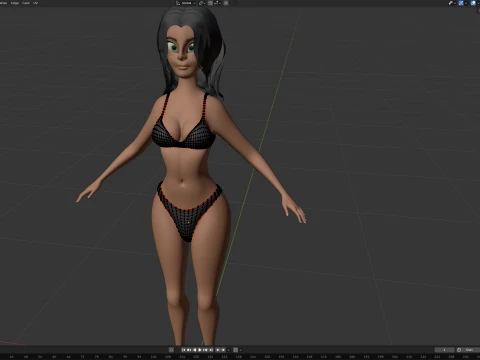Click the play animation button
The width and height of the screenshot is (480, 360).
(x=200, y=350)
